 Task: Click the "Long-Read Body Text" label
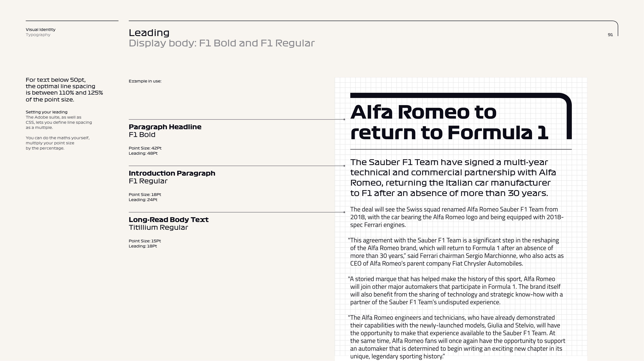click(x=169, y=220)
